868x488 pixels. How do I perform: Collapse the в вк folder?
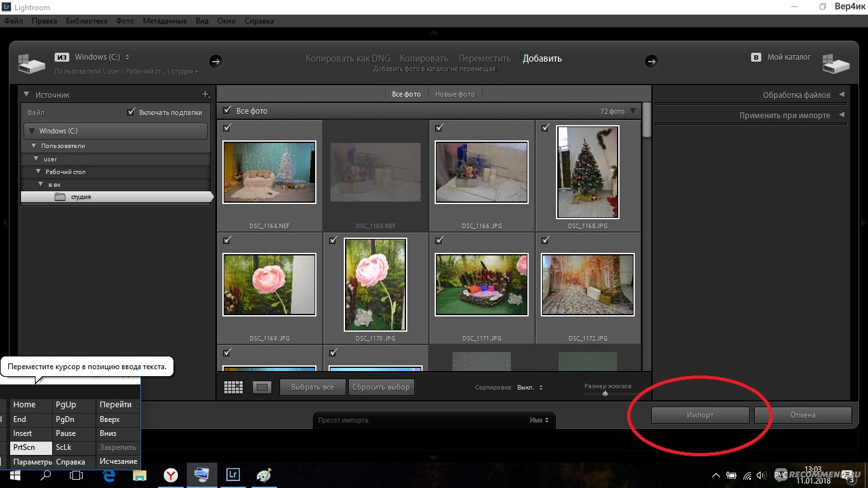[41, 184]
